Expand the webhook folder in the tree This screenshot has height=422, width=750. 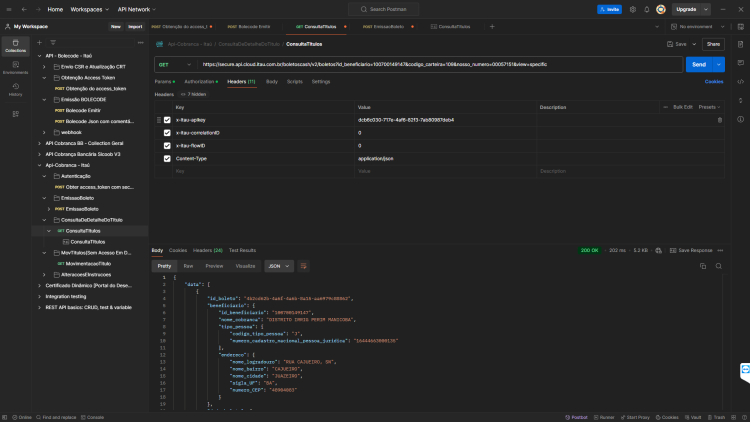coord(44,133)
